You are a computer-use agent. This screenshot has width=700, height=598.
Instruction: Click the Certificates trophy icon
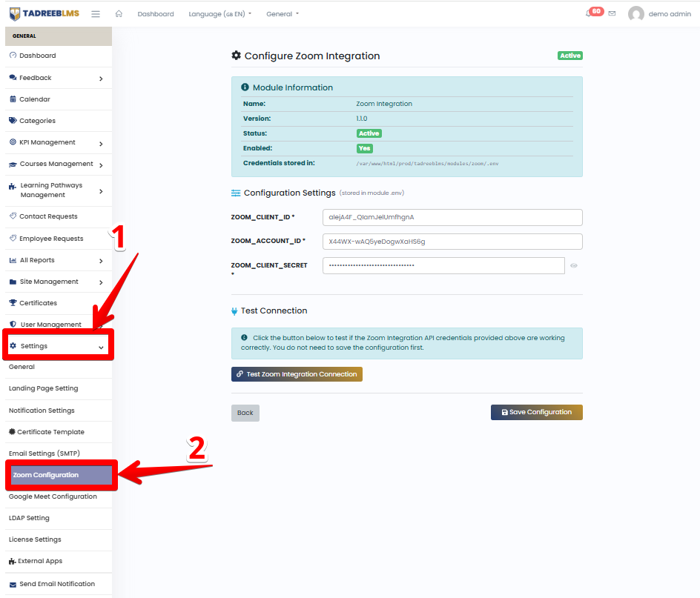click(13, 302)
